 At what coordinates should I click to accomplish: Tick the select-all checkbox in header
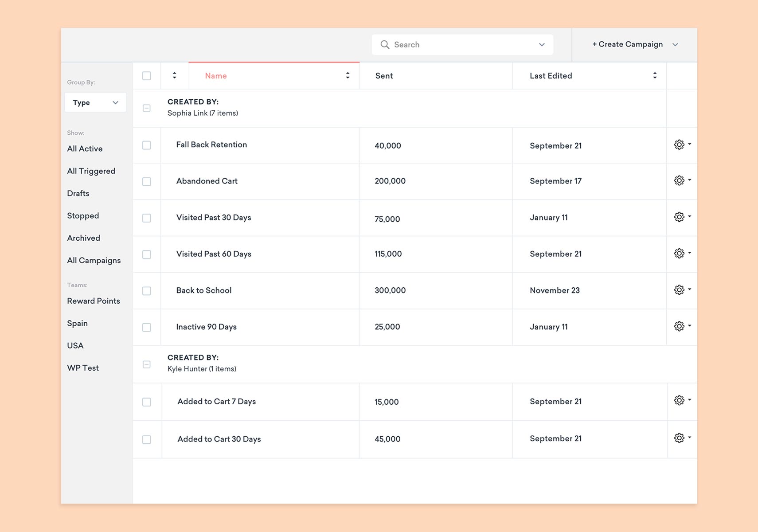tap(147, 76)
